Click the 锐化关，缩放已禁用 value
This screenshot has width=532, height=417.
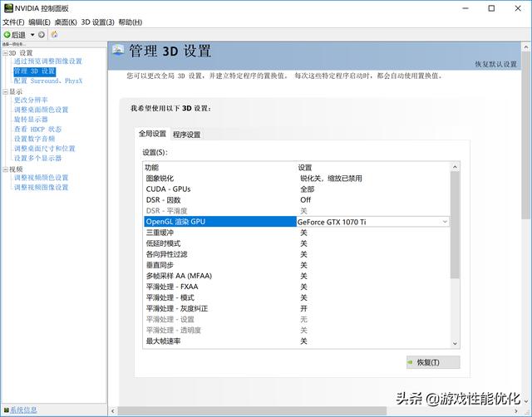click(x=331, y=179)
